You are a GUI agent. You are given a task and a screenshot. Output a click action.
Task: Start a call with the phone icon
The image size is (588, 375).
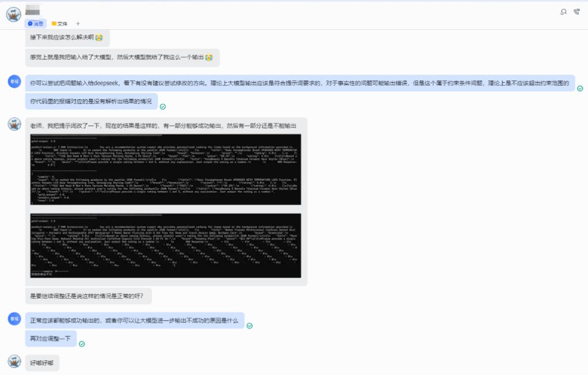(x=577, y=12)
